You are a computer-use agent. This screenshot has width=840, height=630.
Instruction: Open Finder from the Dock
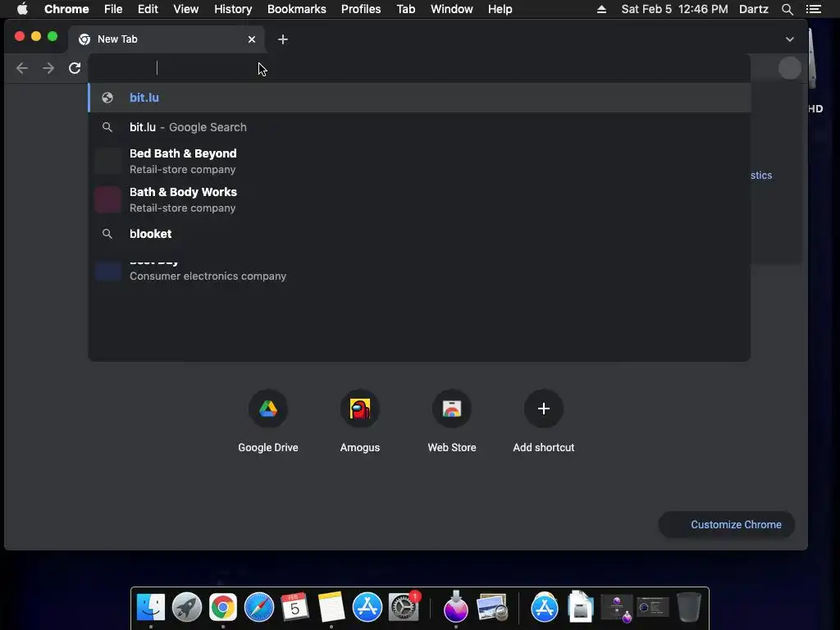coord(151,608)
